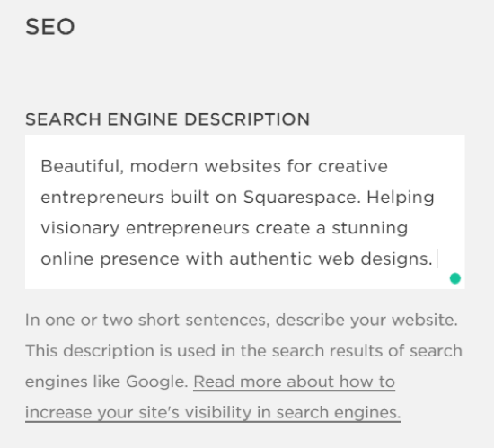Click the green Grammarly indicator dot
The height and width of the screenshot is (448, 494).
pos(455,278)
